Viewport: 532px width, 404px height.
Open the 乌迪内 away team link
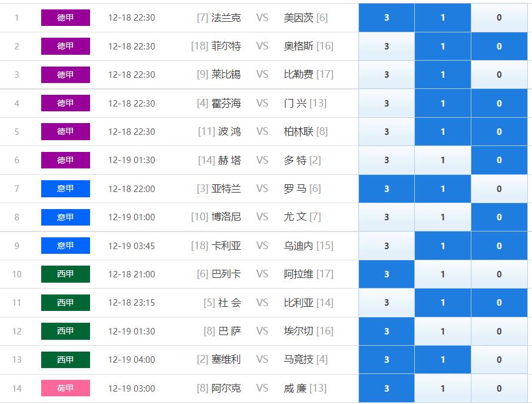[298, 246]
